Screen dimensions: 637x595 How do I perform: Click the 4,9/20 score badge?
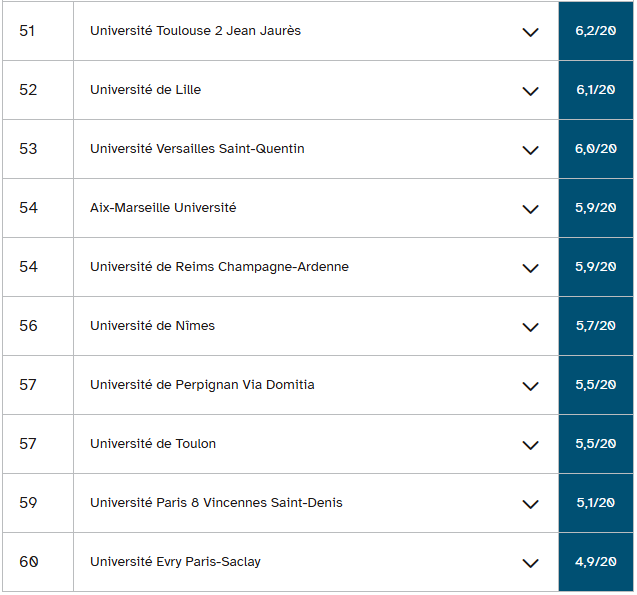pyautogui.click(x=596, y=562)
